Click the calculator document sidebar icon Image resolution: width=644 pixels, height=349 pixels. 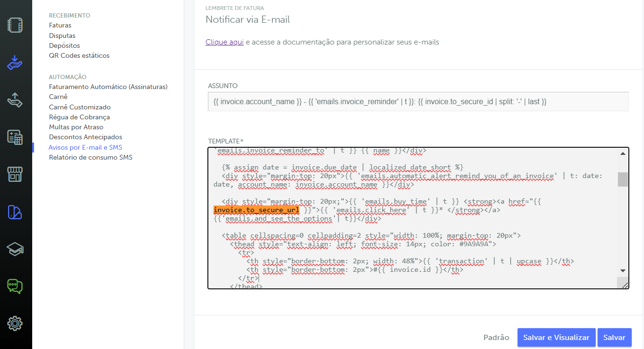point(15,137)
